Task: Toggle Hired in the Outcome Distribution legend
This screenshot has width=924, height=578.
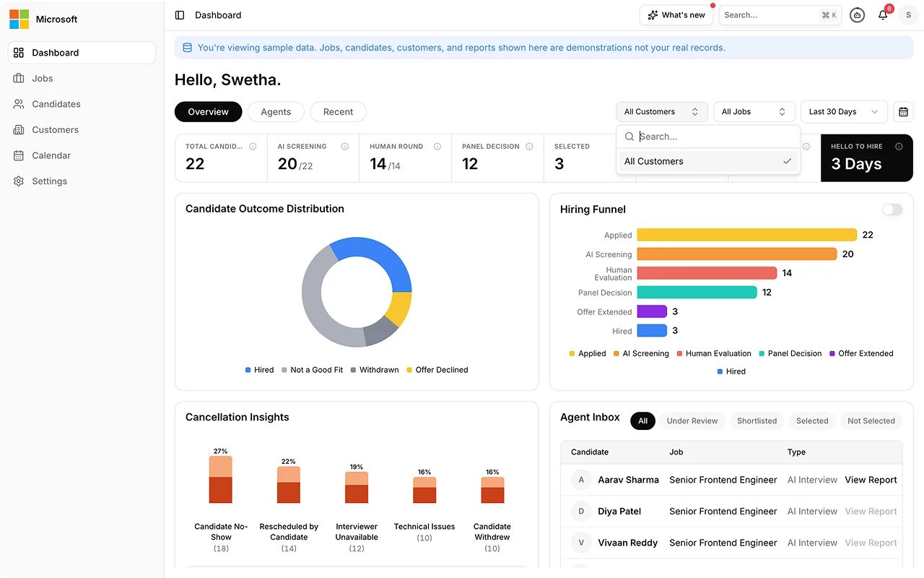Action: [259, 370]
